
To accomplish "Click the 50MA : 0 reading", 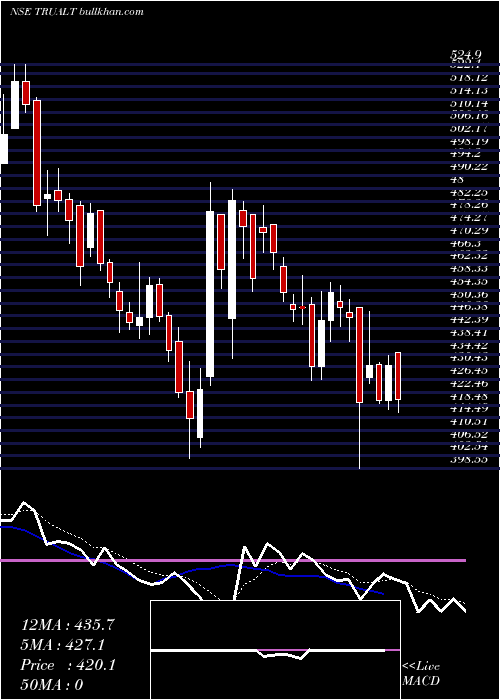I will click(52, 685).
